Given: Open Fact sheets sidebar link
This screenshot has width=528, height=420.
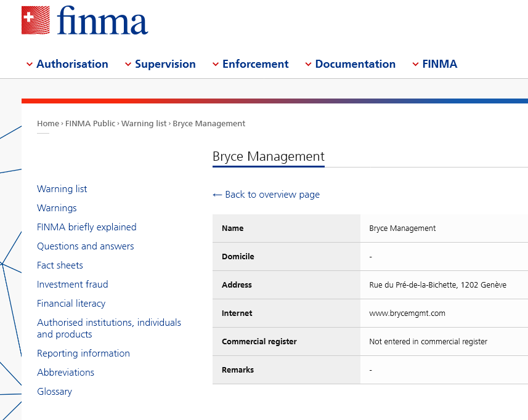Looking at the screenshot, I should (60, 265).
